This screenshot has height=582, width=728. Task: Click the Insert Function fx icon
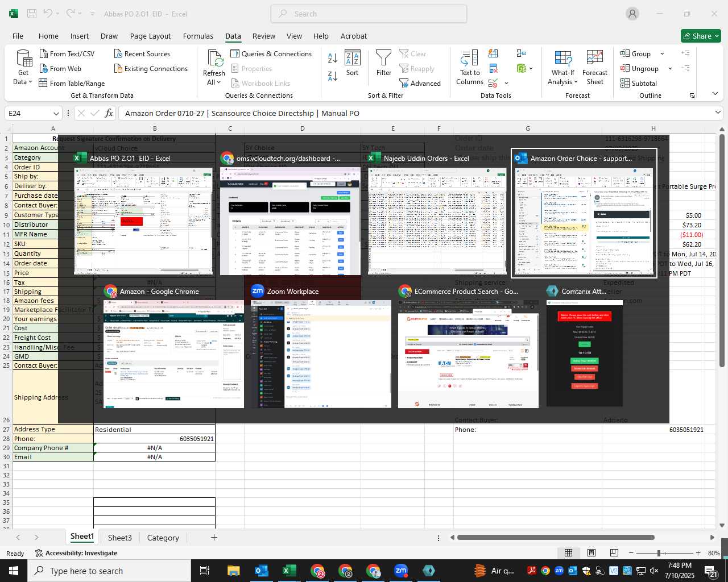tap(109, 113)
